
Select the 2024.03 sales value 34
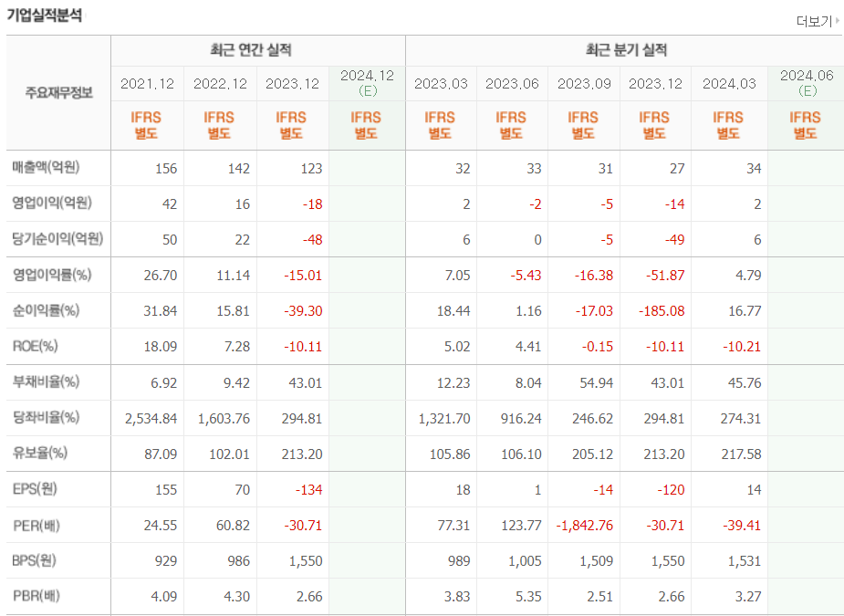tap(754, 169)
